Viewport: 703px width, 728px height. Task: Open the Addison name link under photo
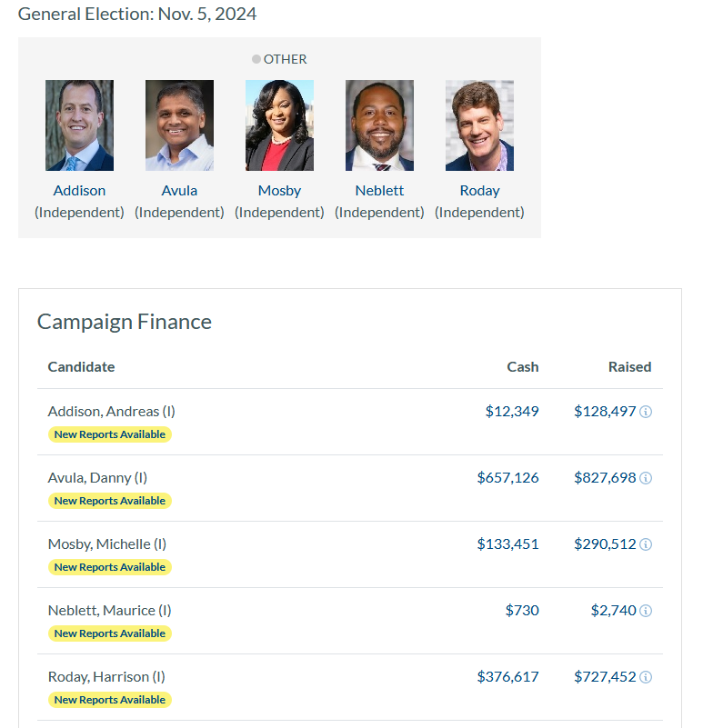point(79,191)
